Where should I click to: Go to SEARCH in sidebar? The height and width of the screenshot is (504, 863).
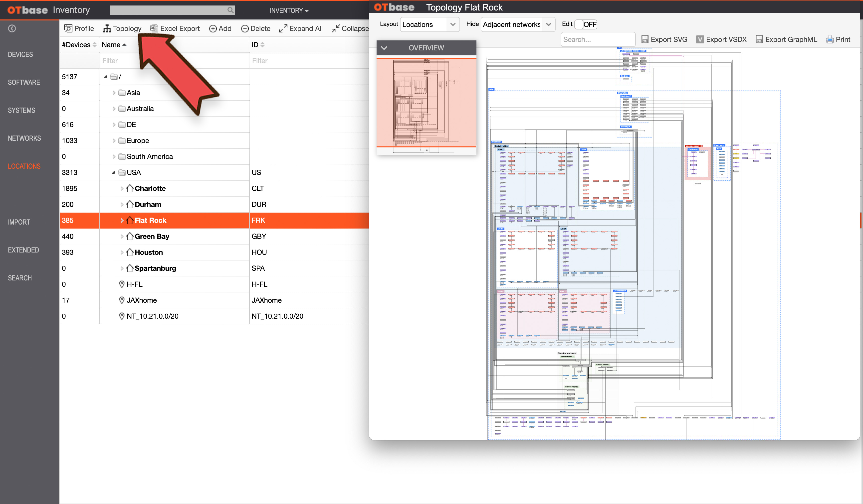(20, 278)
